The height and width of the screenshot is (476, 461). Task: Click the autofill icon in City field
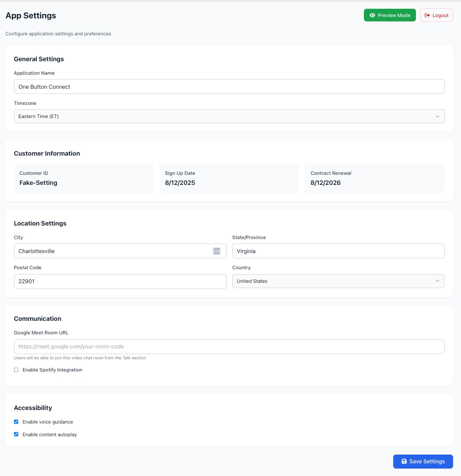[217, 251]
